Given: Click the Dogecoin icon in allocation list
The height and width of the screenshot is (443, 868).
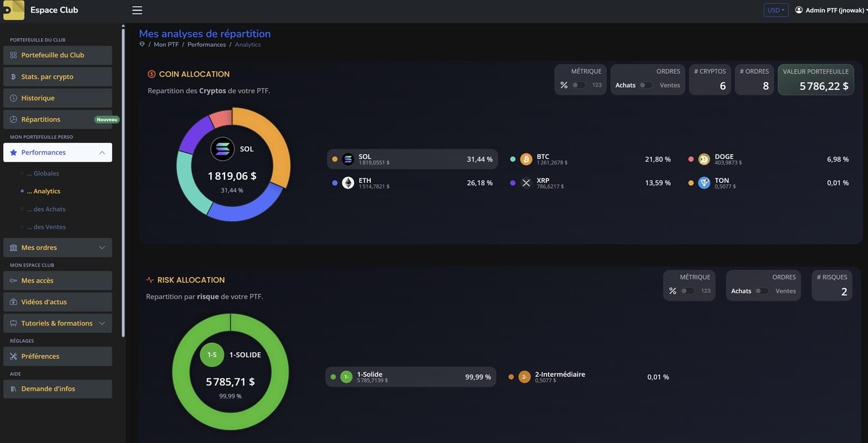Looking at the screenshot, I should [704, 159].
